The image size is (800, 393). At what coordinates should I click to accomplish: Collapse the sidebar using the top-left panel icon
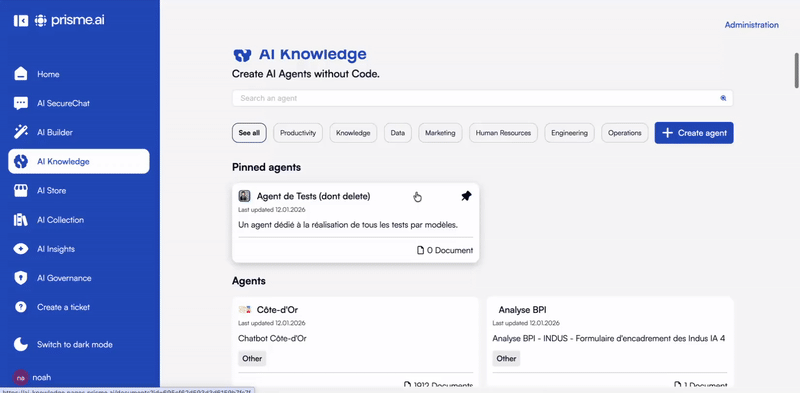click(21, 20)
